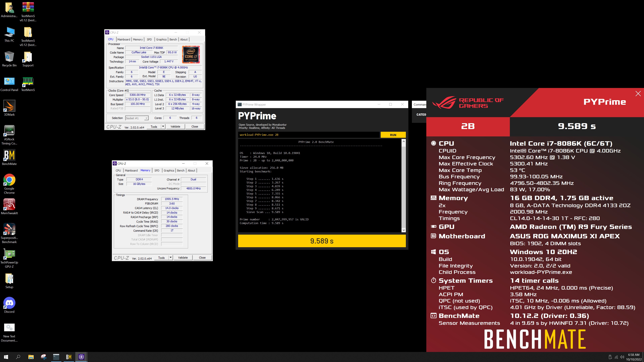Open Graphics tab in top CPU-Z
The height and width of the screenshot is (362, 644).
click(x=161, y=40)
